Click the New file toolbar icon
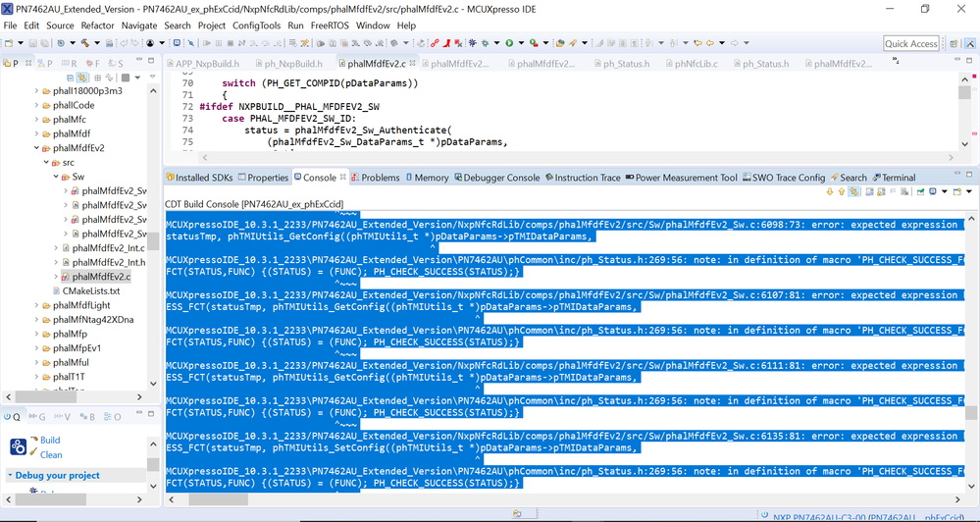The image size is (980, 522). coord(9,43)
